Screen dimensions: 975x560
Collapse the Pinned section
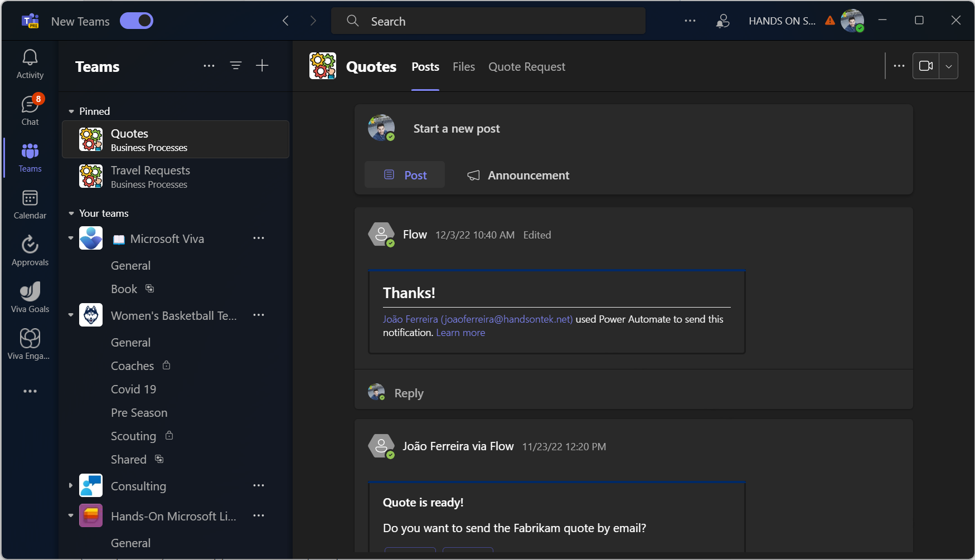tap(71, 111)
